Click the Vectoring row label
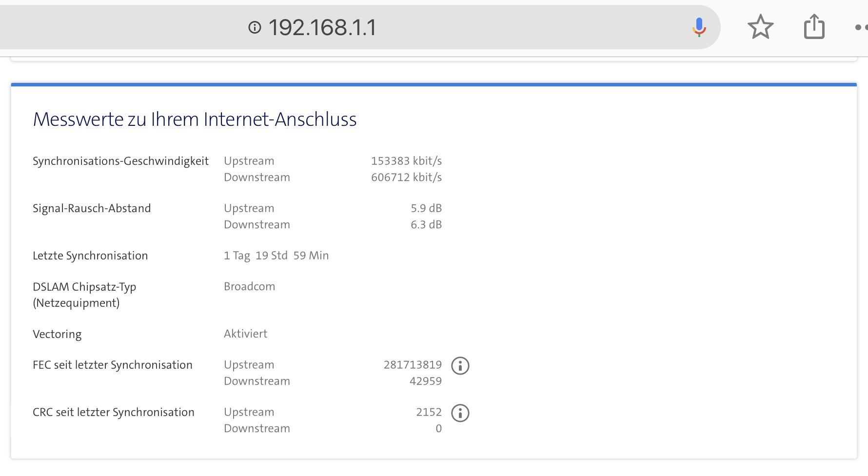This screenshot has height=476, width=868. (x=57, y=334)
